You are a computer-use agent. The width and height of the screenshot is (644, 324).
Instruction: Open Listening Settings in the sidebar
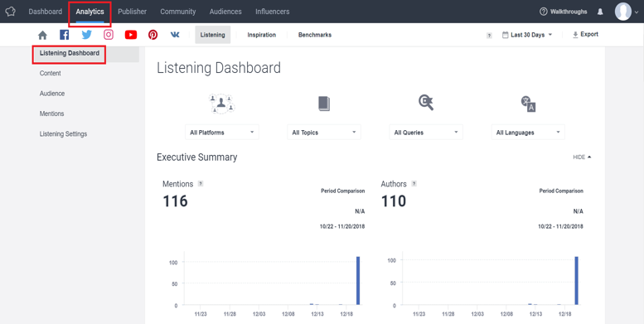tap(63, 134)
